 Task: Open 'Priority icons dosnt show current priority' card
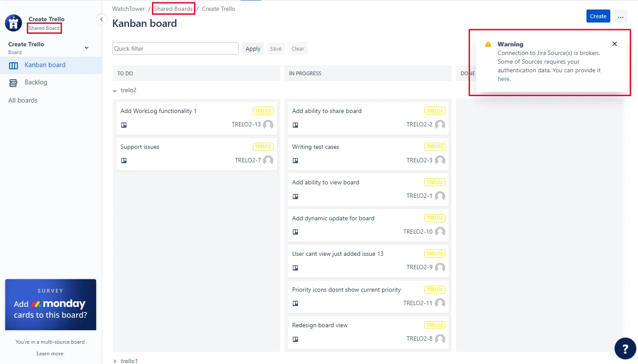click(368, 296)
